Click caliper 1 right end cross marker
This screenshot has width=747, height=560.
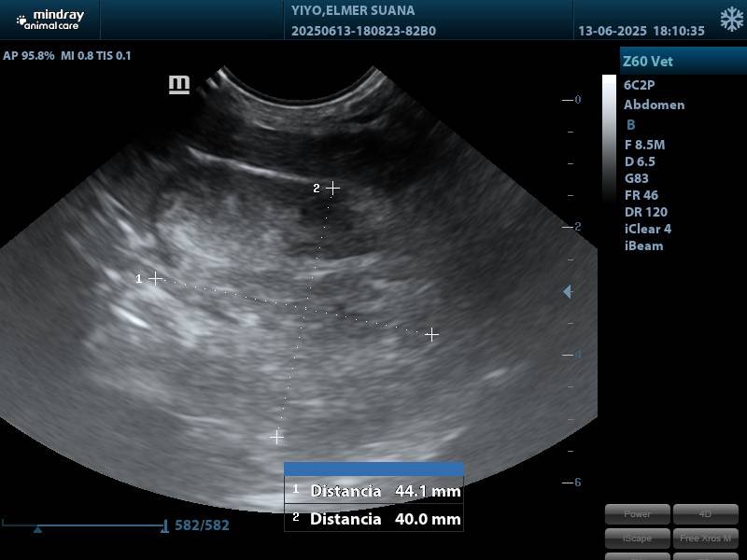click(431, 334)
